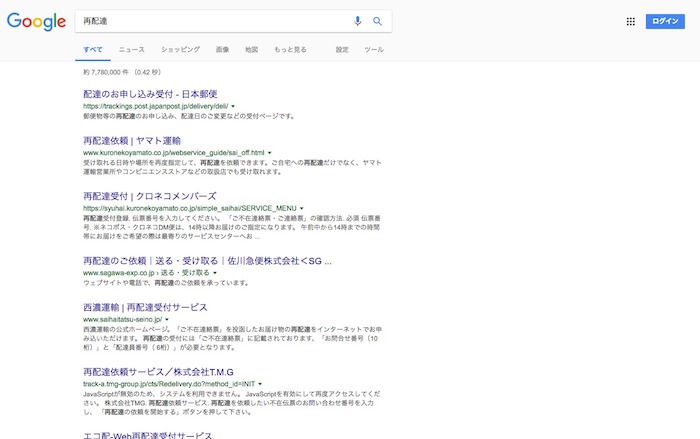
Task: Open 西濃運輸 | 再配達受付サービス result
Action: point(145,307)
